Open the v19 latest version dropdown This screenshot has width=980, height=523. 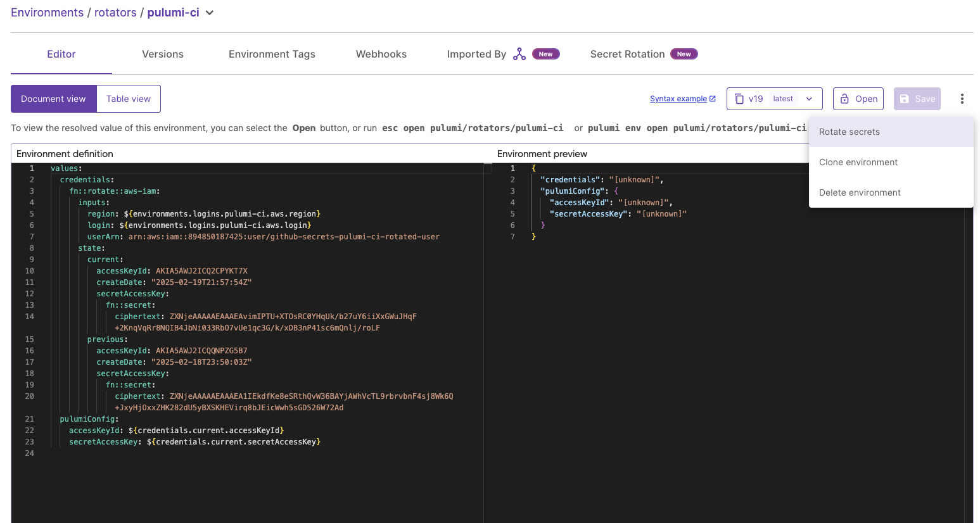coord(809,99)
